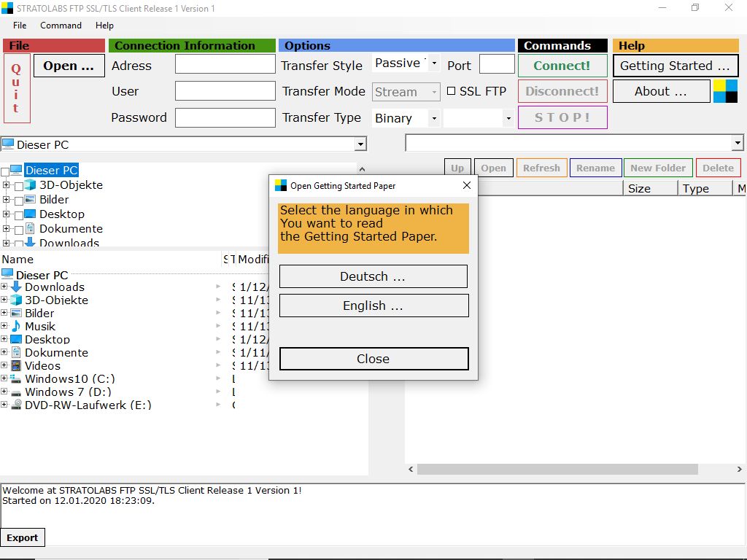Click the Stratolabs logo beside About button
This screenshot has width=747, height=560.
pos(725,91)
